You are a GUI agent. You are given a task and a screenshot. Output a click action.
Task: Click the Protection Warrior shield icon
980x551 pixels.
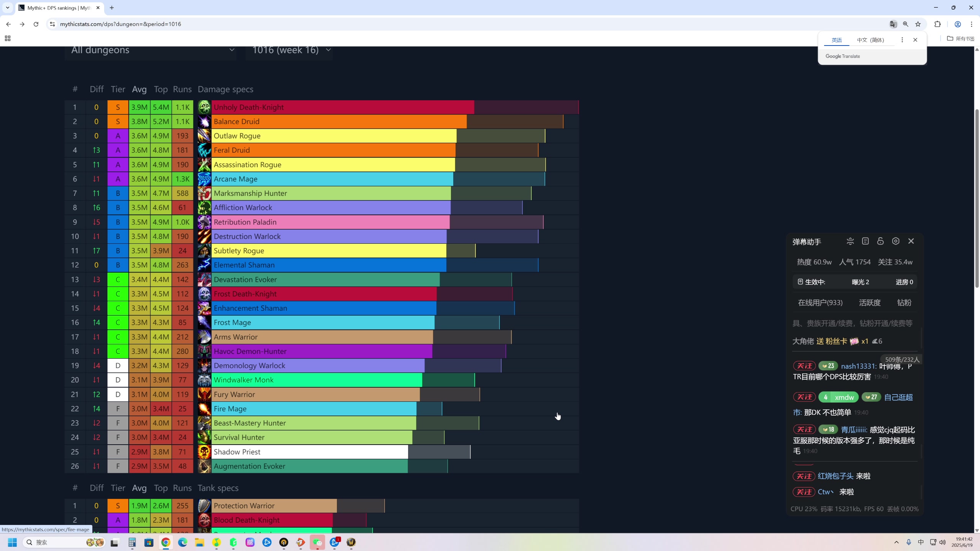[204, 506]
